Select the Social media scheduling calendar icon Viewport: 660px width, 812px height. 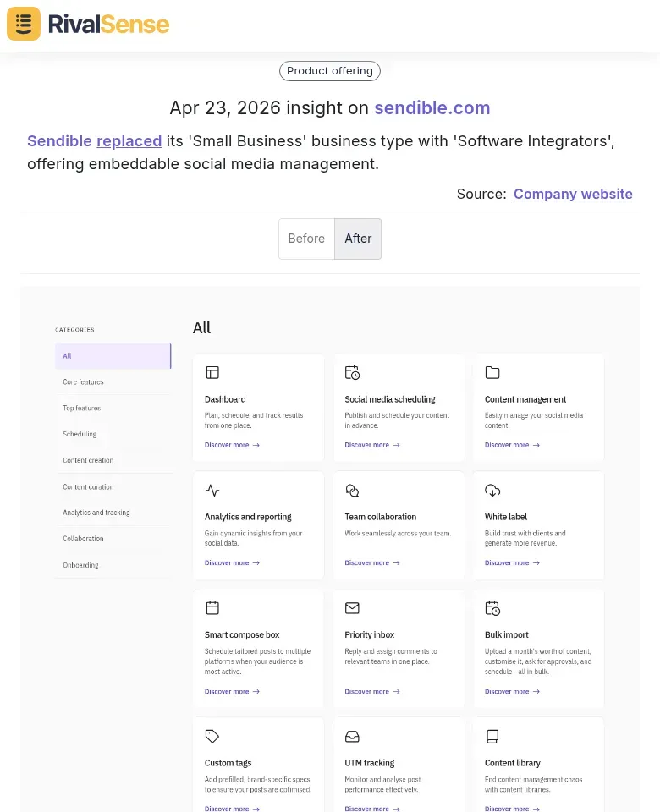[x=352, y=372]
